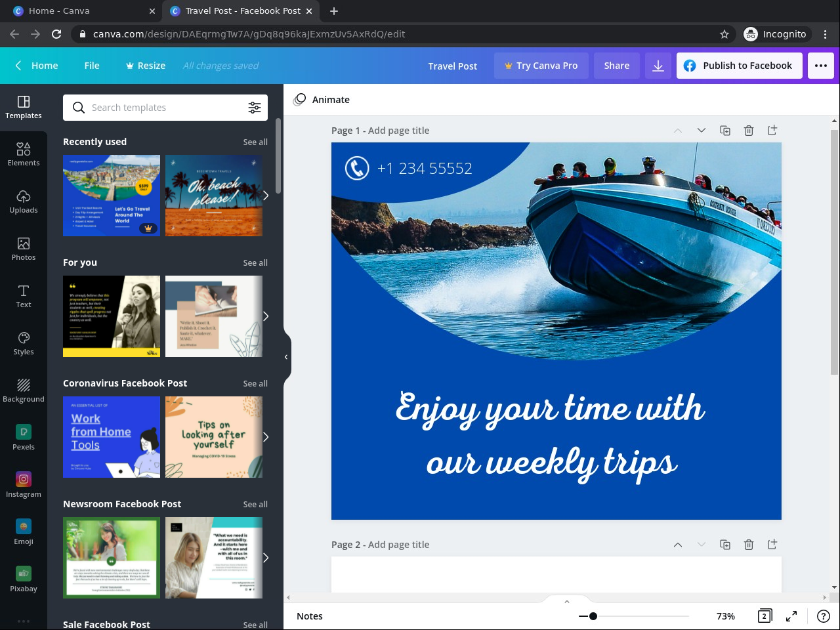Screen dimensions: 840x630
Task: Collapse the templates side panel
Action: pyautogui.click(x=286, y=357)
